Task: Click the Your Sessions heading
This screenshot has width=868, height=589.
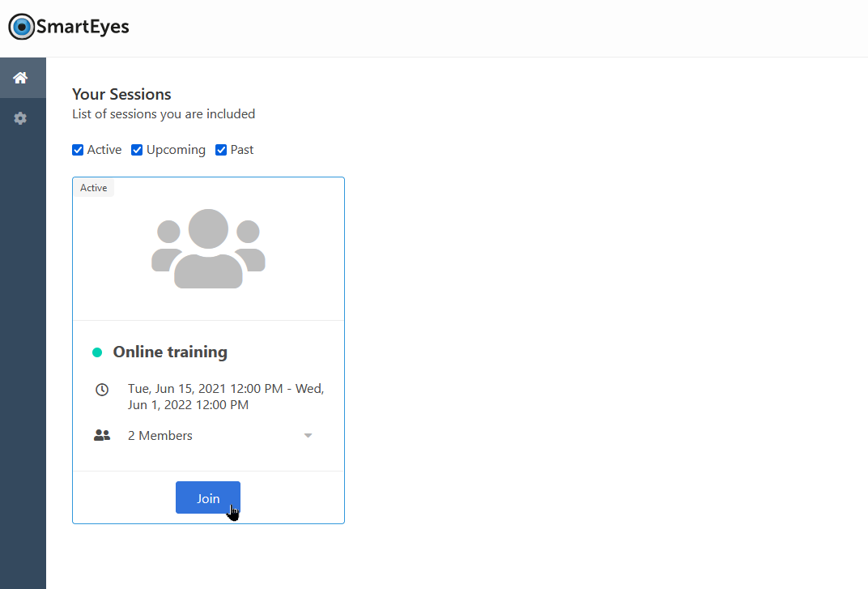Action: (121, 94)
